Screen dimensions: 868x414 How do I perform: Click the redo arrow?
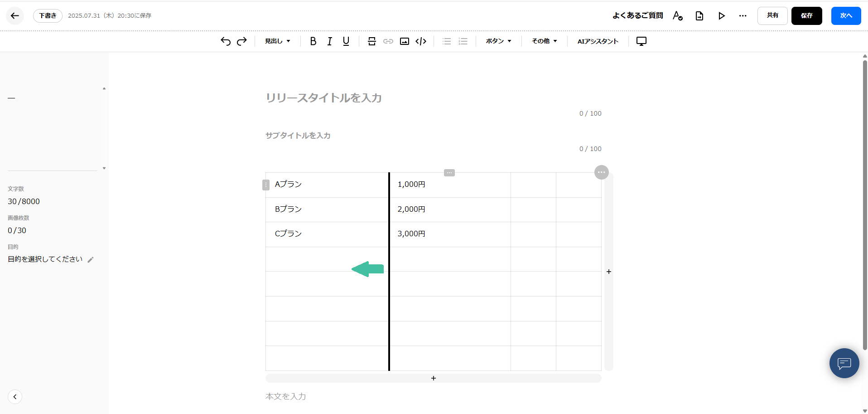tap(241, 41)
